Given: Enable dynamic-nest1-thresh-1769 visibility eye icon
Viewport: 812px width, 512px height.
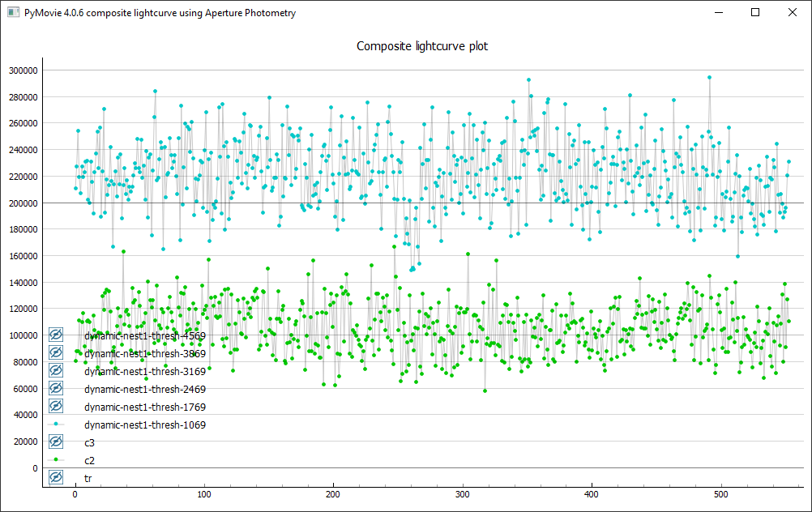Looking at the screenshot, I should click(56, 407).
